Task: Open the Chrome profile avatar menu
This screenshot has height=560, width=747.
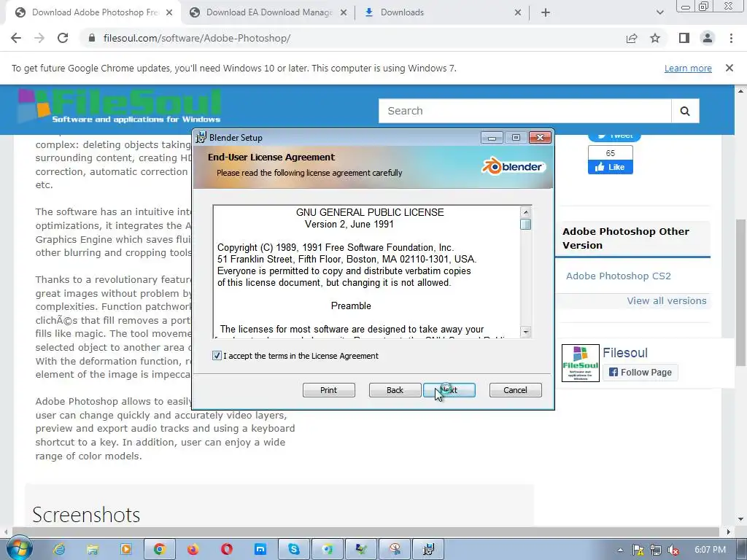Action: tap(708, 38)
